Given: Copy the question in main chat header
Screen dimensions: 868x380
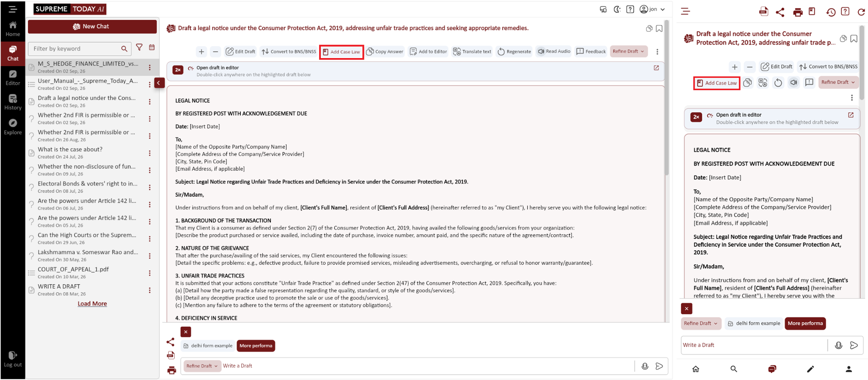Looking at the screenshot, I should coord(649,29).
